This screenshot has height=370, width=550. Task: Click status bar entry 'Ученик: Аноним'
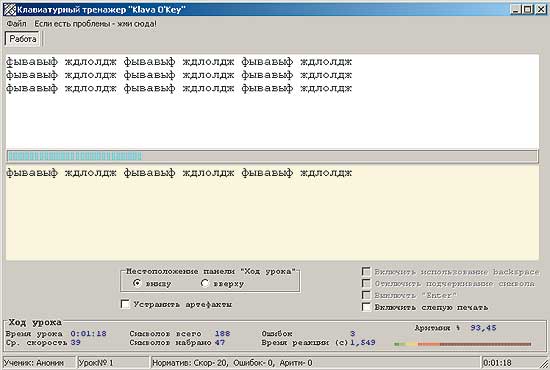point(39,363)
